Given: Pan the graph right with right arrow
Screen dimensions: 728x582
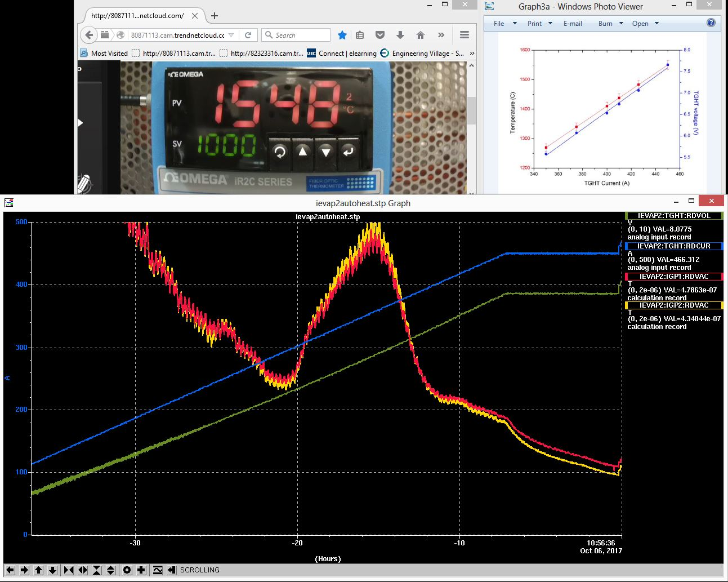Looking at the screenshot, I should click(24, 570).
